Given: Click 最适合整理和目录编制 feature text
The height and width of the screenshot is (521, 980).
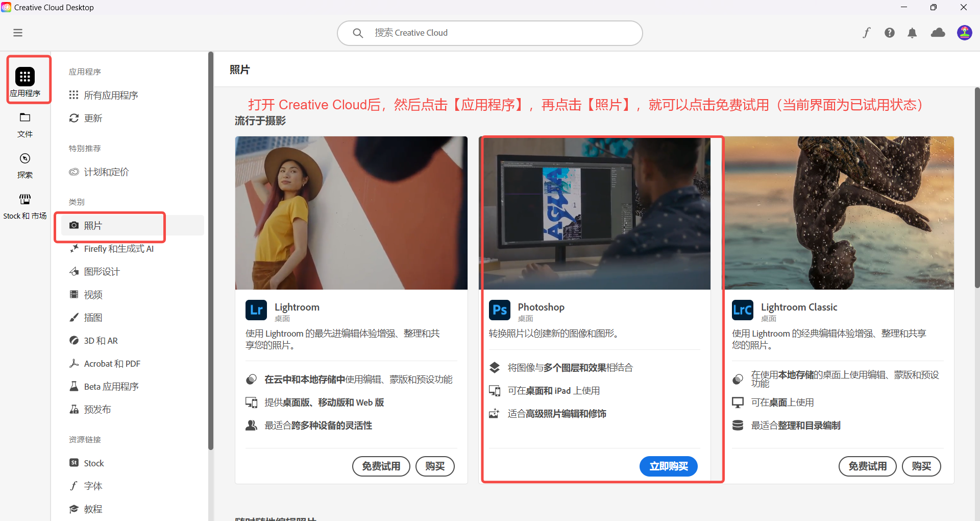Looking at the screenshot, I should coord(796,425).
